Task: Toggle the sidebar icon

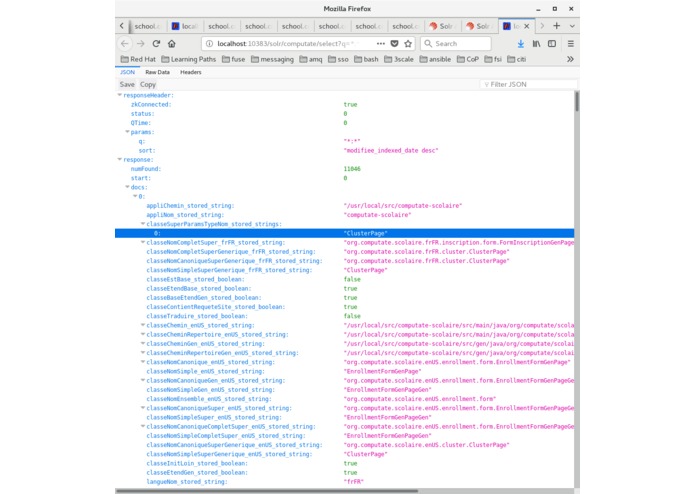Action: click(552, 43)
